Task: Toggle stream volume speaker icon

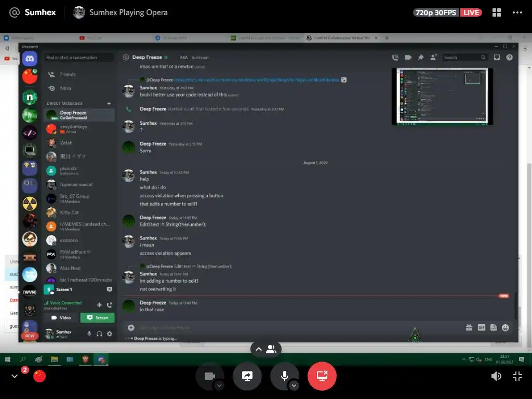Action: [x=496, y=376]
